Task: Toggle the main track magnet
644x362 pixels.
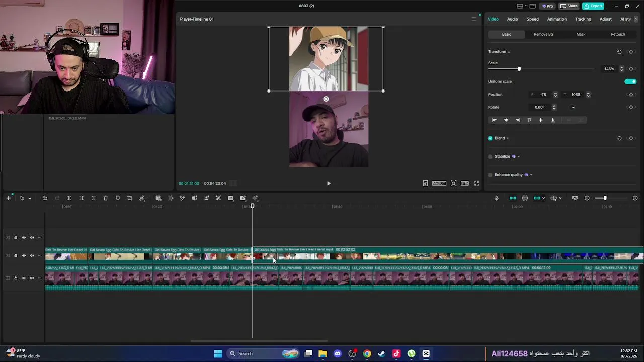Action: click(513, 198)
